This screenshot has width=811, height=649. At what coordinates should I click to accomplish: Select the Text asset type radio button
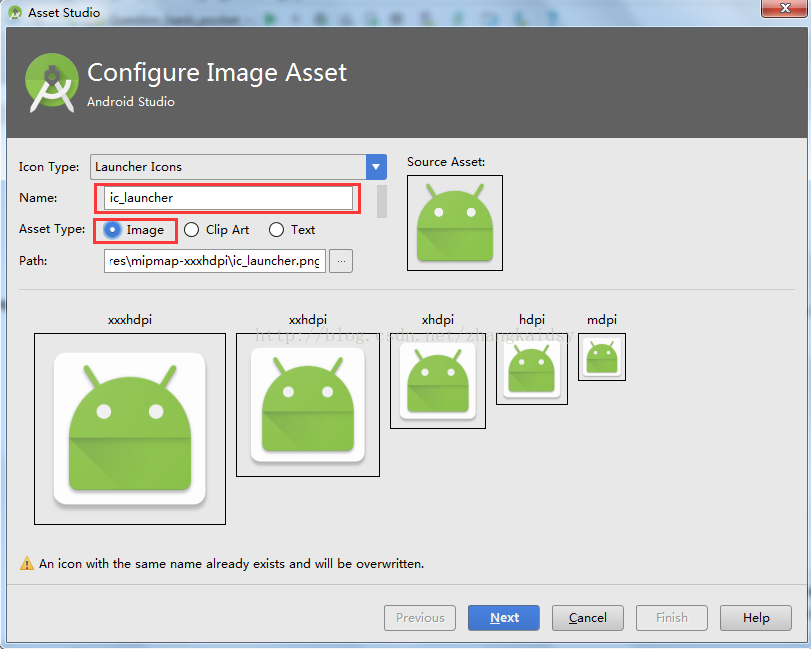[x=276, y=230]
